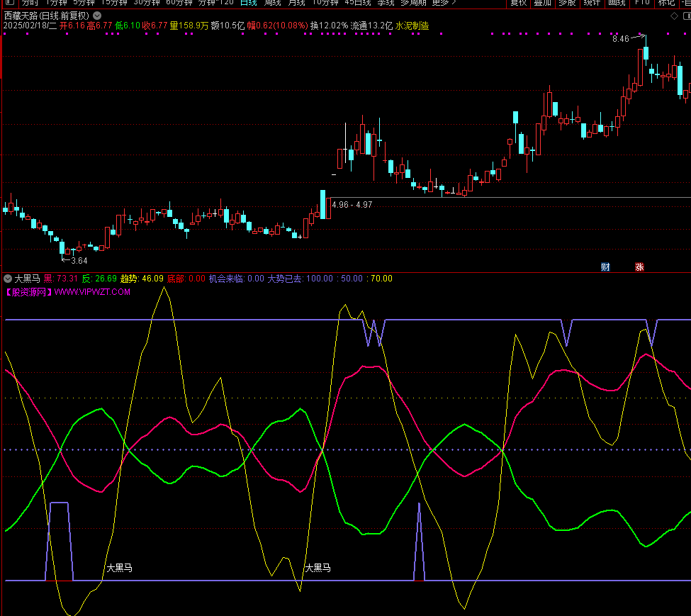This screenshot has height=616, width=691.
Task: Select the 分钟*120 period tab
Action: (216, 3)
